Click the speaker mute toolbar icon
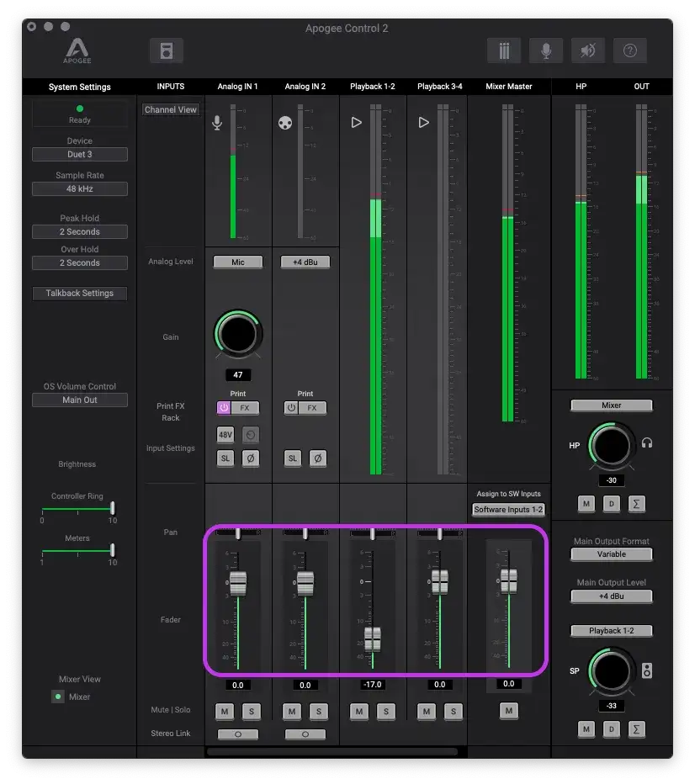 coord(588,50)
